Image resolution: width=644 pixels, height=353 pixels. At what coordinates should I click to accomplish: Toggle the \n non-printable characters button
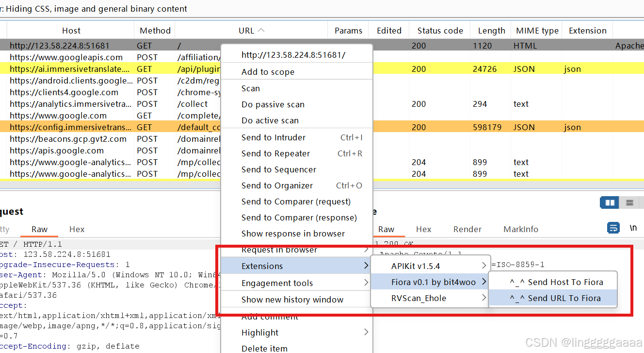[633, 228]
